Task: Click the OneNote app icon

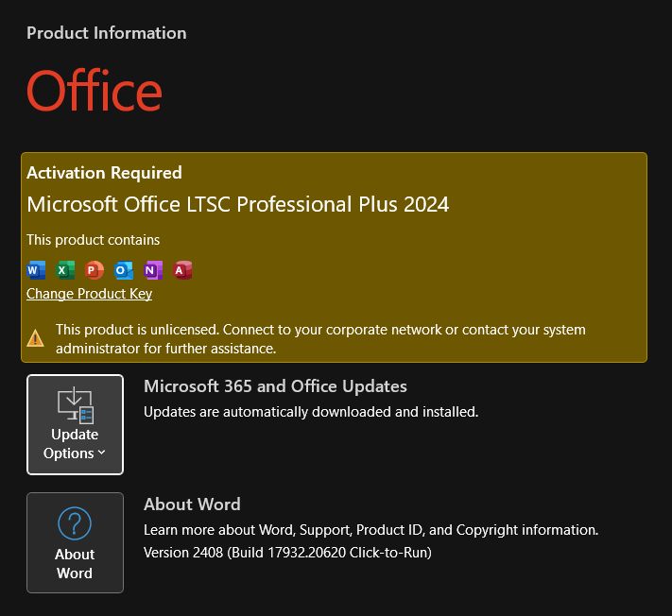Action: point(153,270)
